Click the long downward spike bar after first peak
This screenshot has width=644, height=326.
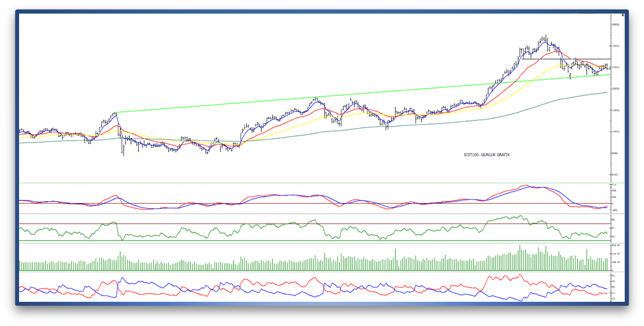(x=123, y=148)
